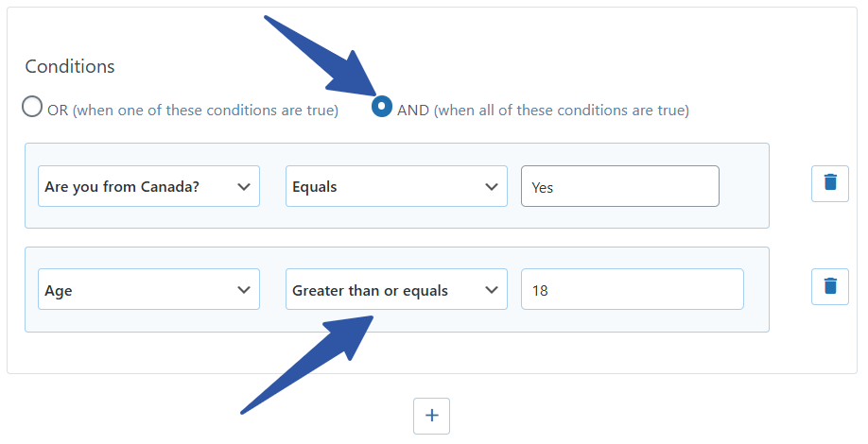Click chevron beside 'Greater than or equals'
The image size is (868, 444).
click(x=492, y=290)
